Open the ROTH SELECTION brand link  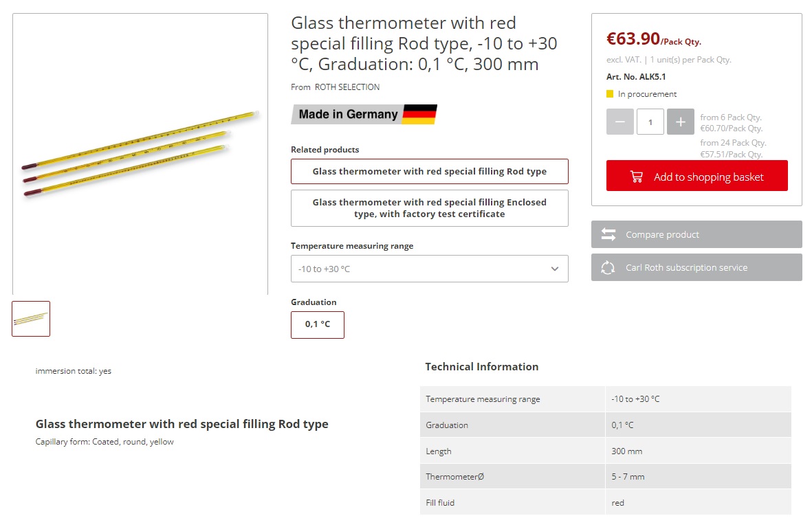tap(347, 87)
